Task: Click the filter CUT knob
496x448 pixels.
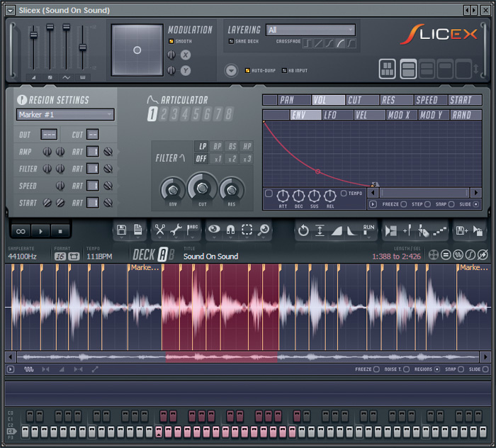Action: 203,188
